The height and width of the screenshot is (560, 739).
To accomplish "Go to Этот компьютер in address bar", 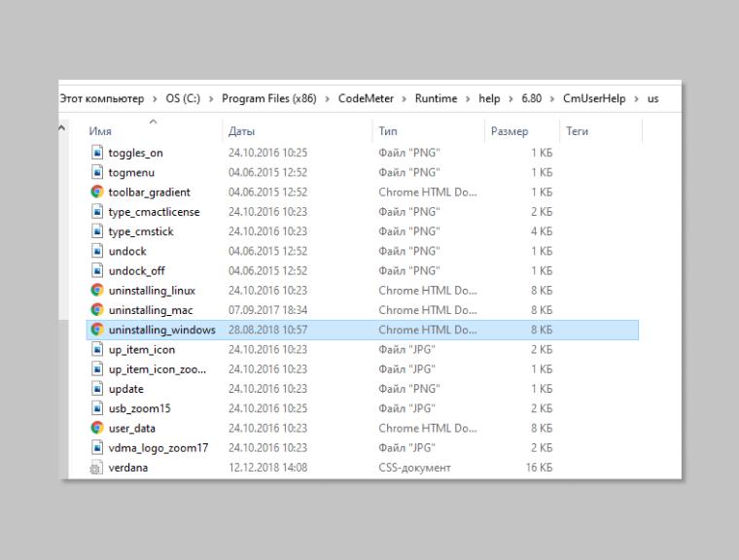I will 102,98.
